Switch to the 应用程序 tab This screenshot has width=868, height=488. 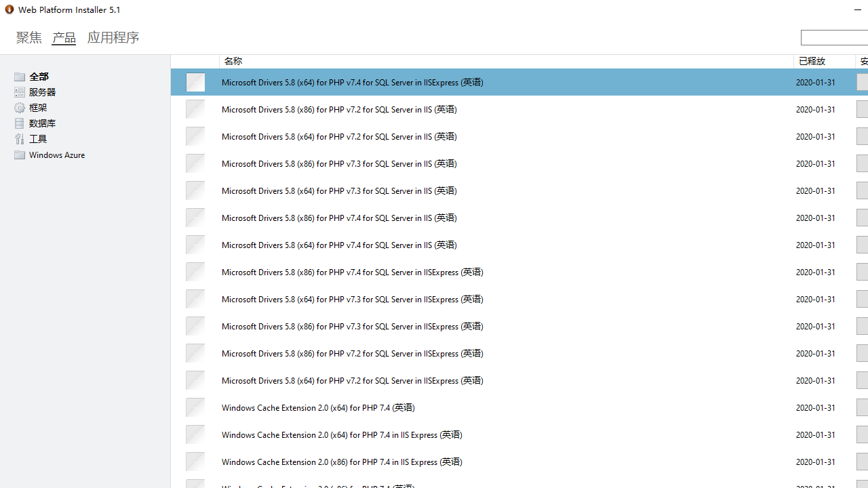tap(113, 37)
